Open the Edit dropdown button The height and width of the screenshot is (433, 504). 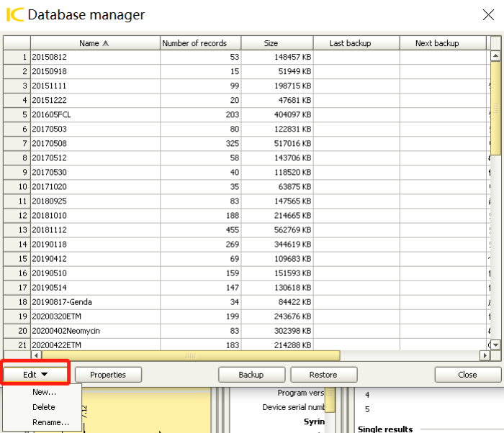35,375
